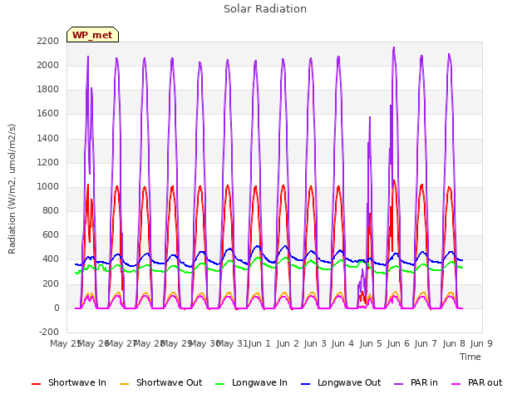Click the blue Longwave Out legend swatch
The height and width of the screenshot is (399, 532).
click(x=305, y=384)
